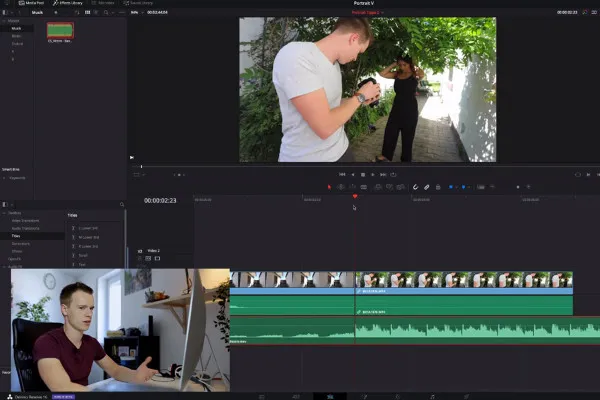Screen dimensions: 600x400
Task: Toggle timeline snapping magnet
Action: [x=415, y=187]
